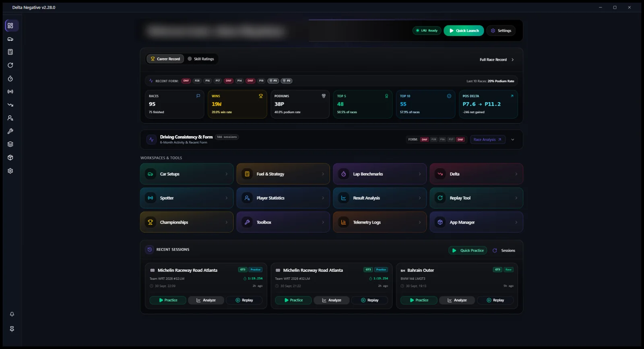Open Player Statistics via its card chevron

(x=323, y=198)
